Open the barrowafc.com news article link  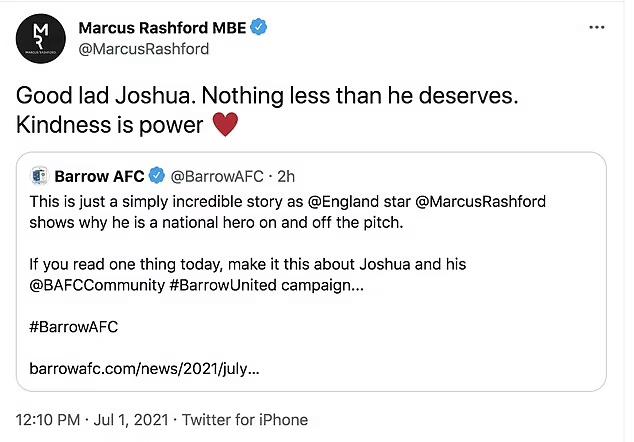(x=144, y=368)
